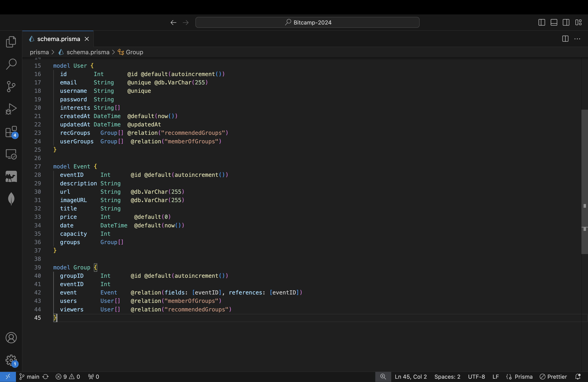Open Prisma language mode selector
The width and height of the screenshot is (588, 382).
523,377
